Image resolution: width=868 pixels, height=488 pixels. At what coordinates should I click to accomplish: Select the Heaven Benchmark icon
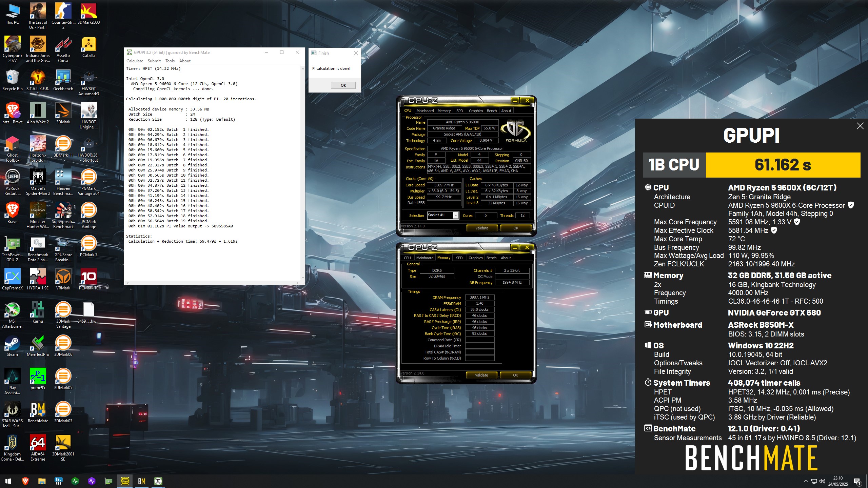click(x=63, y=182)
